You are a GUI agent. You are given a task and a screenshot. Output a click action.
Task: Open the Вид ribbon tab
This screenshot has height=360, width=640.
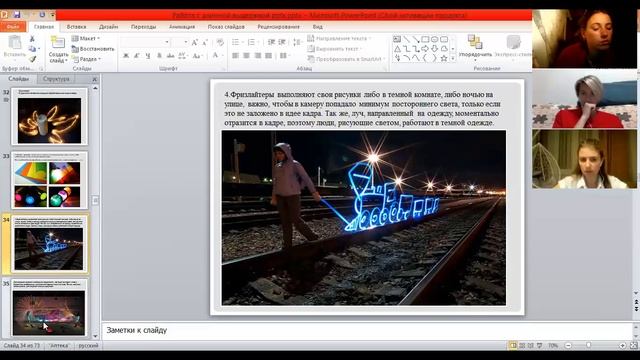(x=318, y=27)
